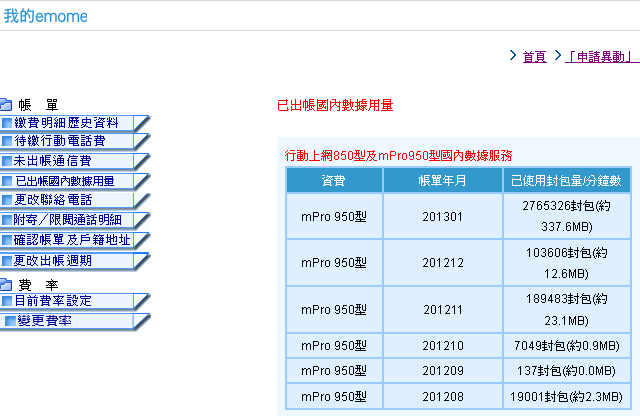Select the 201210 bill month cell
The image size is (640, 416).
442,346
